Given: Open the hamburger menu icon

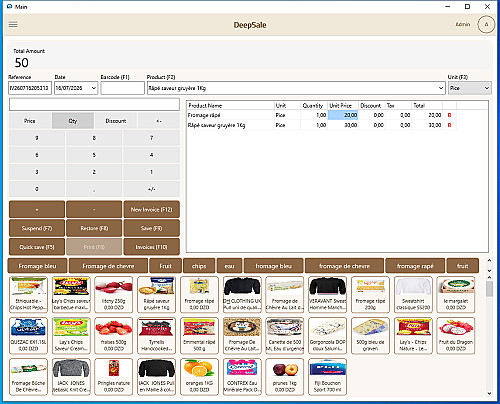Looking at the screenshot, I should click(x=13, y=25).
